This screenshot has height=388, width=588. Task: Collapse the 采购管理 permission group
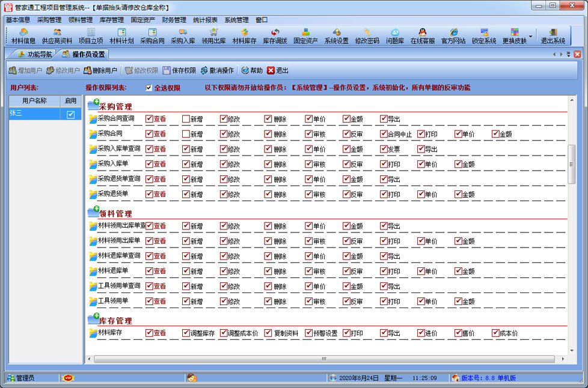[x=93, y=106]
